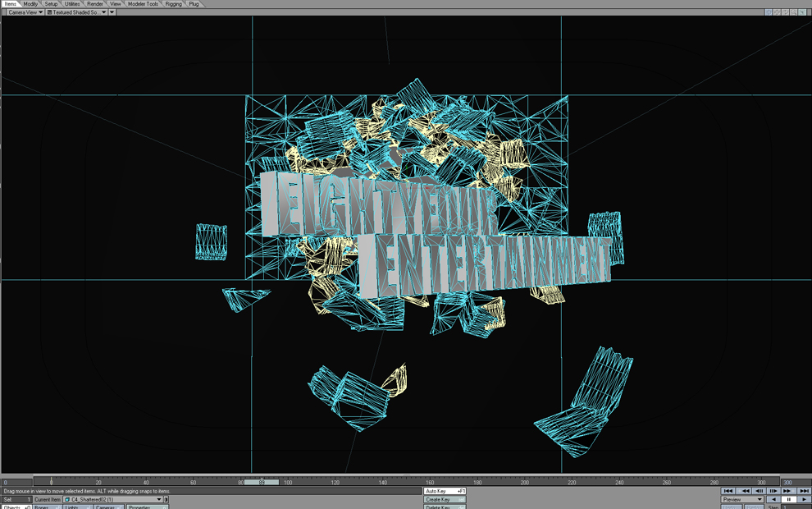This screenshot has width=812, height=509.
Task: Toggle the Auto Key button
Action: pos(445,491)
